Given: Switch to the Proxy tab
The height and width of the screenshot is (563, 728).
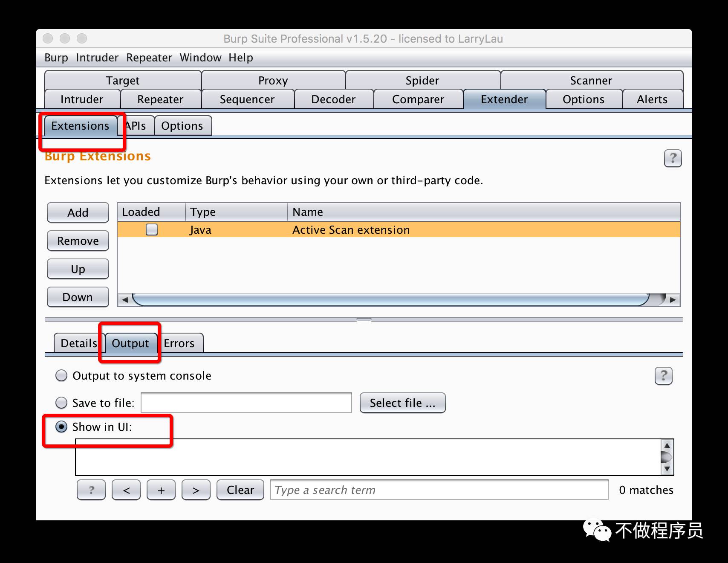Looking at the screenshot, I should 273,80.
